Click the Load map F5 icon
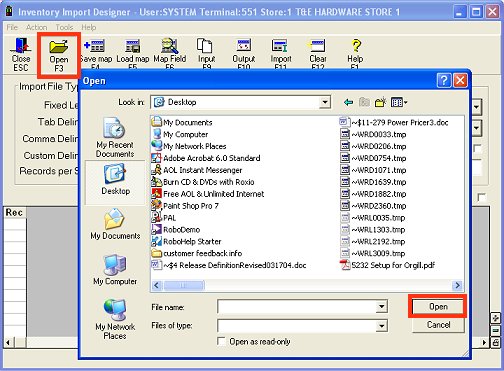The image size is (504, 371). point(132,53)
